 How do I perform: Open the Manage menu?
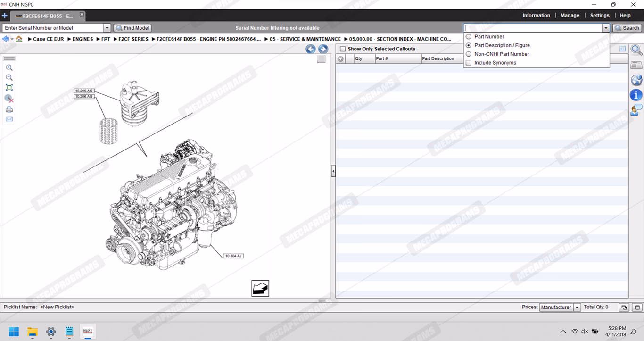tap(570, 16)
